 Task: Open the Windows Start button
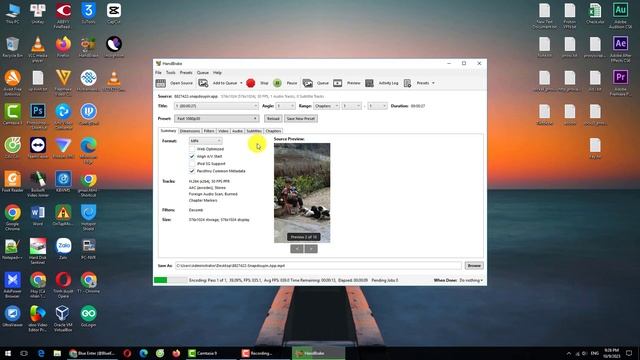(8, 353)
